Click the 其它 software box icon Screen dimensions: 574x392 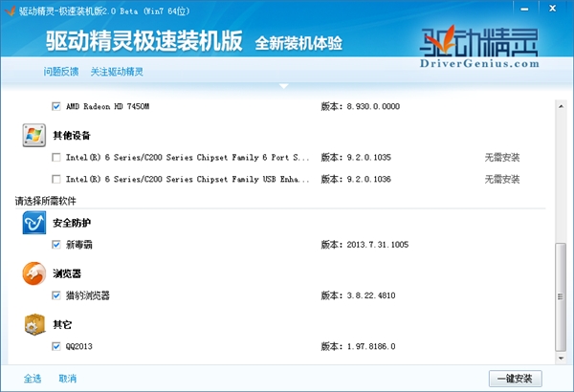pos(34,324)
